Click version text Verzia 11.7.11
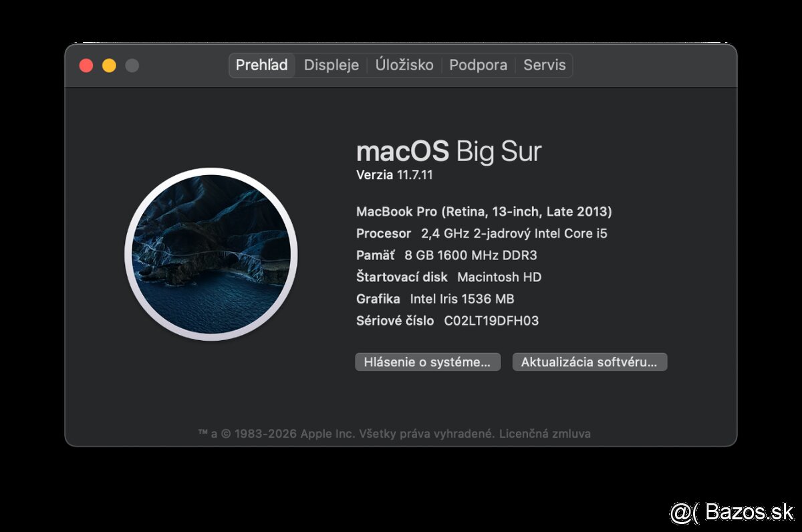This screenshot has height=532, width=802. 395,175
